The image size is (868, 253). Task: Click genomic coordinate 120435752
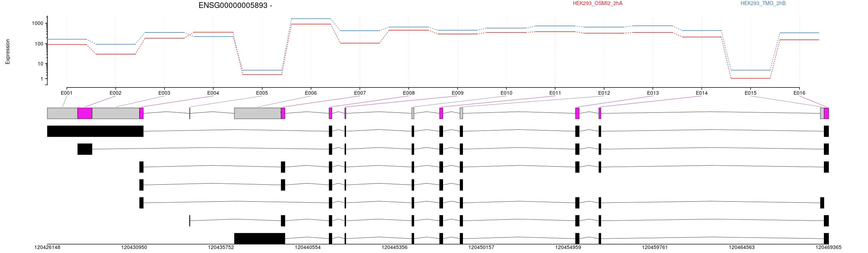tap(221, 248)
